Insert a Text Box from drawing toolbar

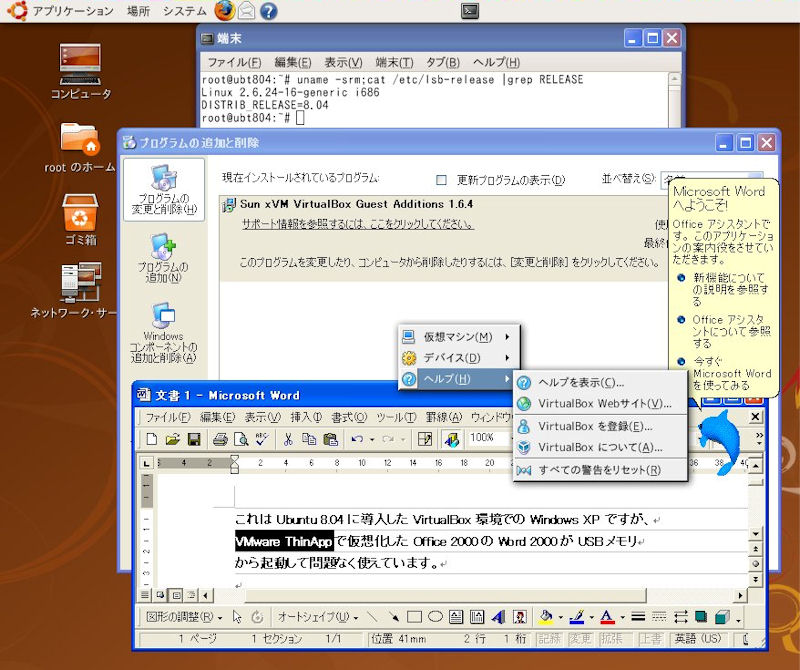[456, 617]
